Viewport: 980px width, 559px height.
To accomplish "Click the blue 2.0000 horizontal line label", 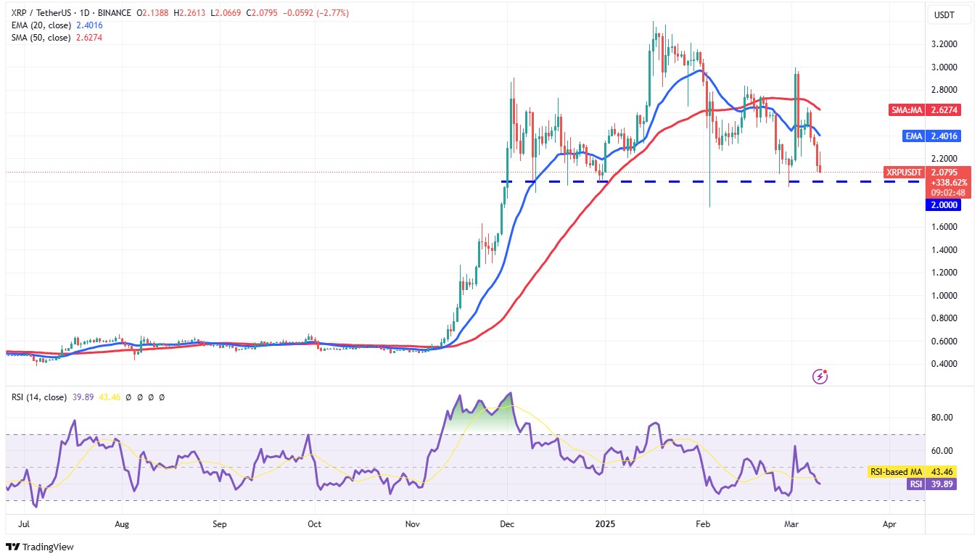I will pos(943,205).
